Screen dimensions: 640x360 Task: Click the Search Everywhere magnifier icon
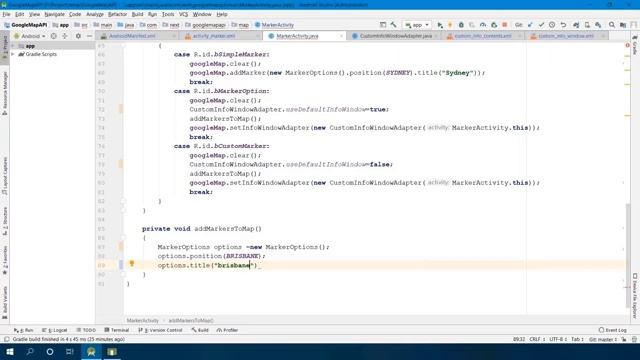click(x=612, y=25)
